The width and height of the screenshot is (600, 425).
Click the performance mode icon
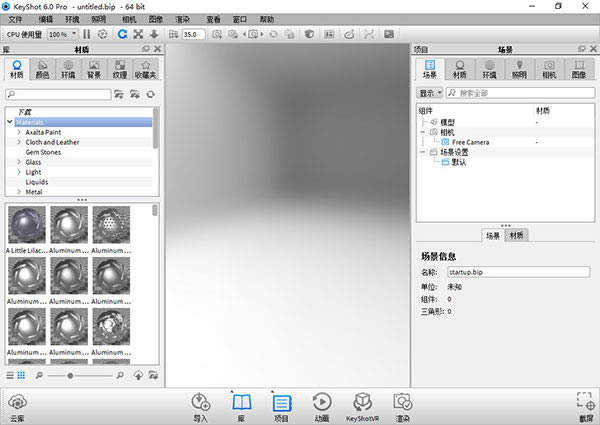(x=102, y=34)
